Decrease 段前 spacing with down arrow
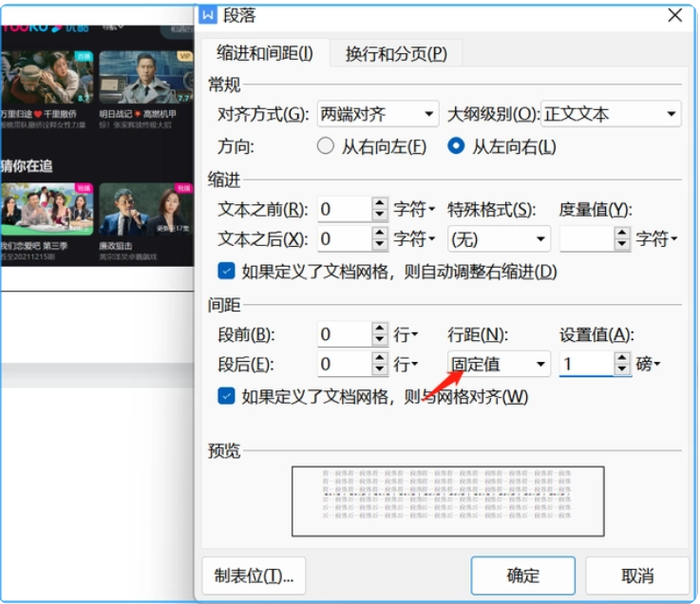The height and width of the screenshot is (604, 700). pyautogui.click(x=380, y=340)
